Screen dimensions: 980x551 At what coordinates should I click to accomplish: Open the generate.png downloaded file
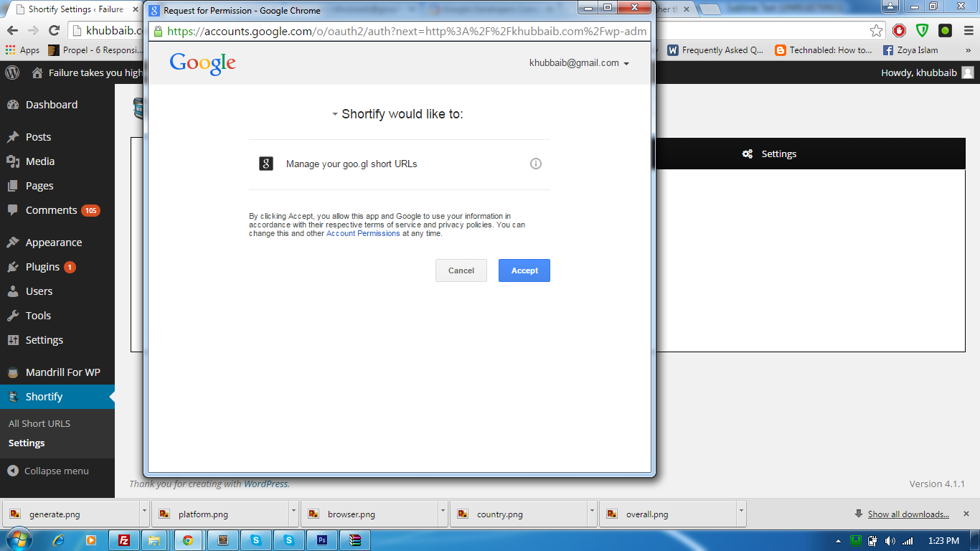(72, 514)
